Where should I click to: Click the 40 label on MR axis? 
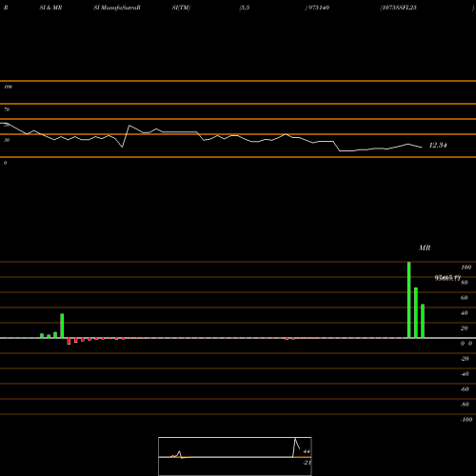tap(464, 313)
